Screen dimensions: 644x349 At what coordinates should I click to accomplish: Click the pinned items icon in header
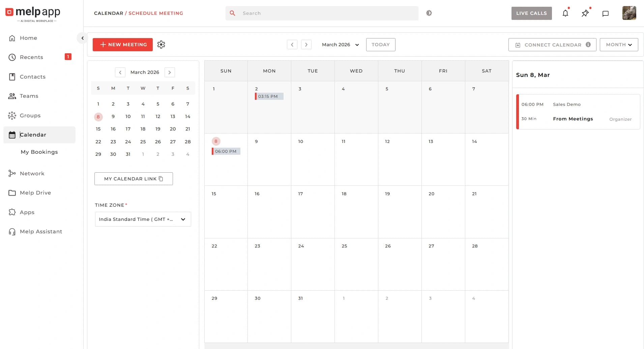click(x=586, y=13)
